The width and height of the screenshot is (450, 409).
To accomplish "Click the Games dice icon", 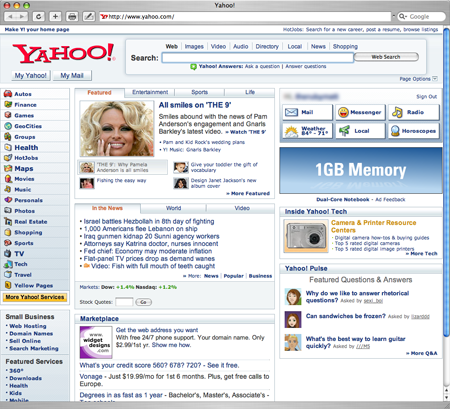I will pyautogui.click(x=8, y=115).
